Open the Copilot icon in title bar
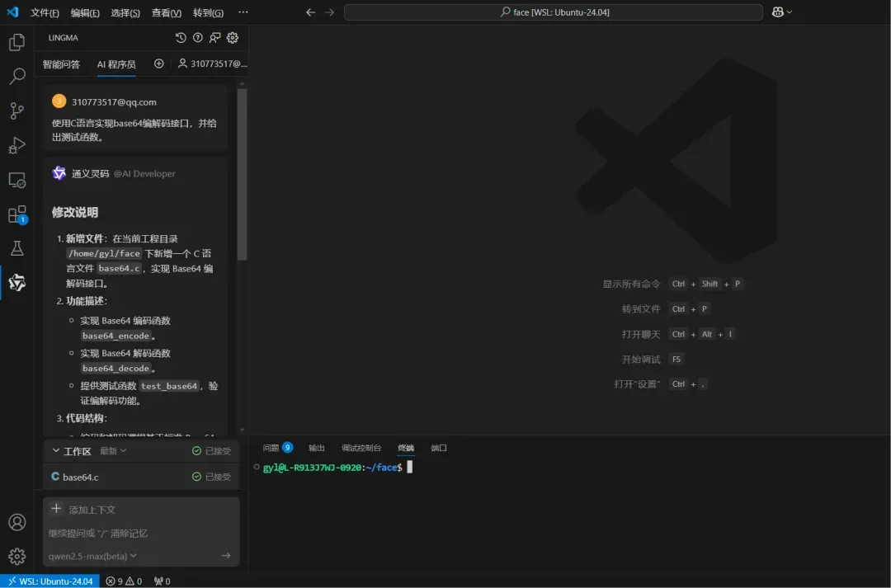The height and width of the screenshot is (588, 891). [x=778, y=12]
